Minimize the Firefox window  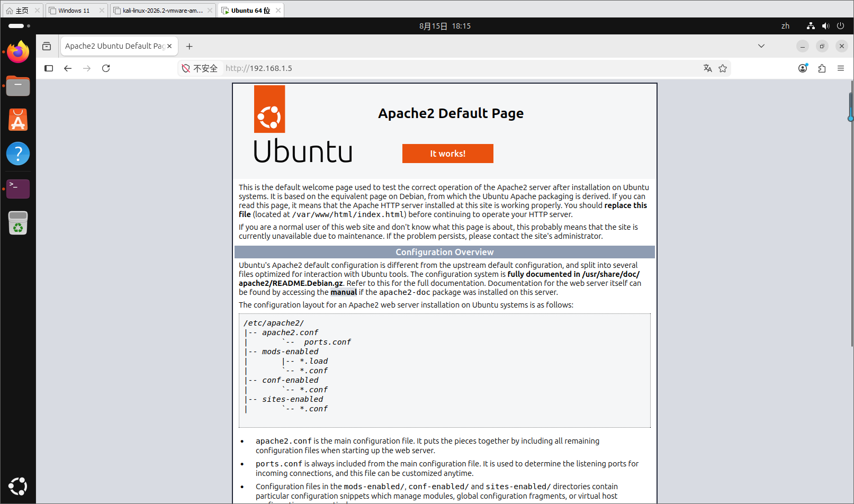[803, 46]
